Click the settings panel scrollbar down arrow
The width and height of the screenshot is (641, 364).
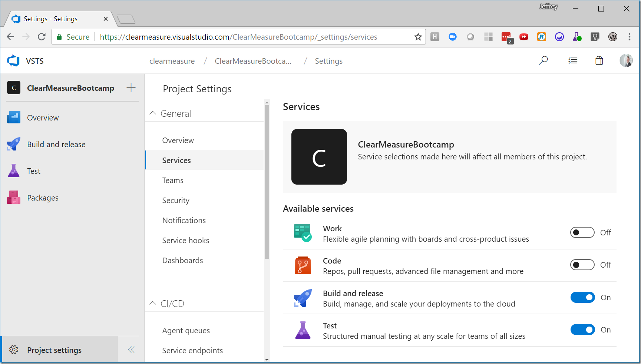pyautogui.click(x=267, y=360)
